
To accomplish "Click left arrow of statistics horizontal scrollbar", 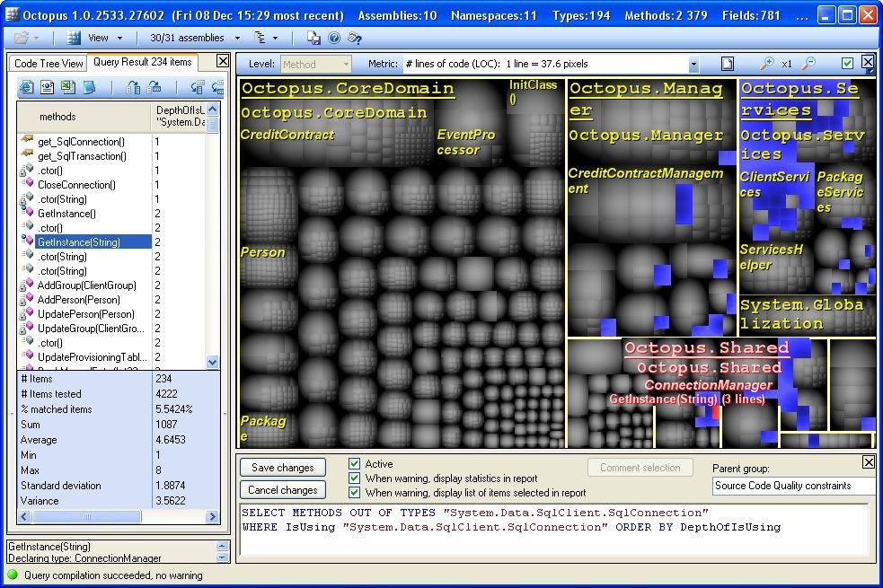I will point(24,516).
